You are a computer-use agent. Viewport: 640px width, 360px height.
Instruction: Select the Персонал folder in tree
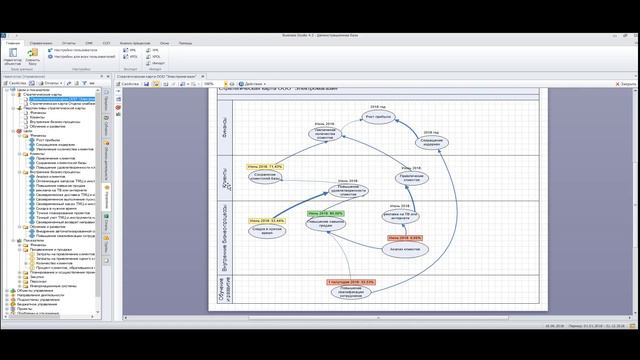point(38,281)
